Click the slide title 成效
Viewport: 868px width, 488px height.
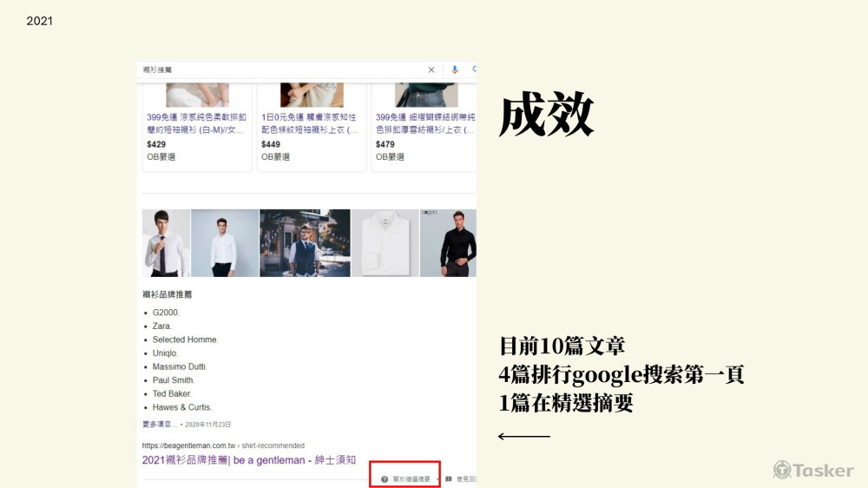click(546, 115)
